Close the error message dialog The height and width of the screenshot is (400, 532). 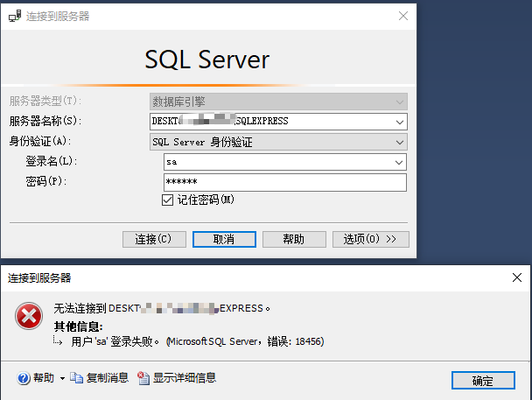pyautogui.click(x=517, y=277)
